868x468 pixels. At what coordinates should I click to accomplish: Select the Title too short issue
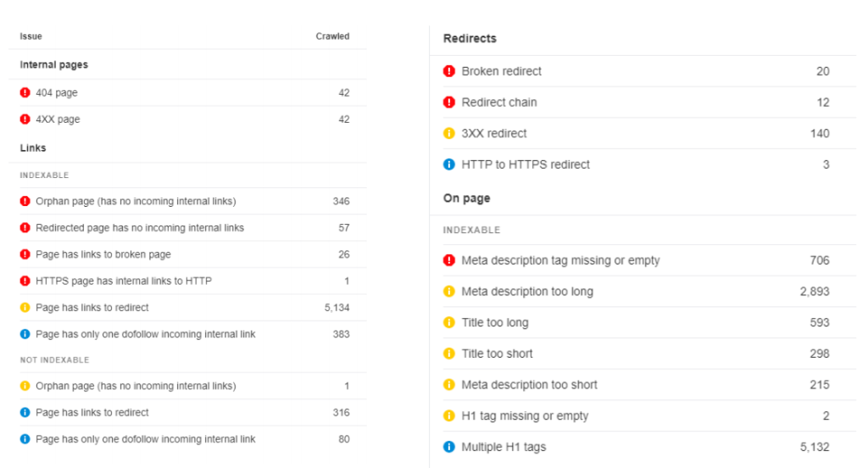pos(497,354)
